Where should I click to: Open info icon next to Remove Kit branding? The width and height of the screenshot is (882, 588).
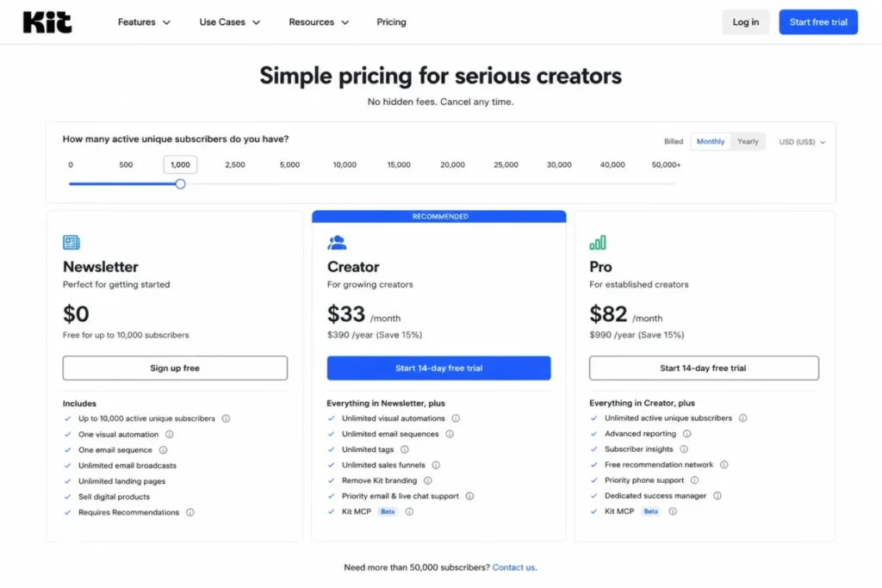pyautogui.click(x=427, y=480)
